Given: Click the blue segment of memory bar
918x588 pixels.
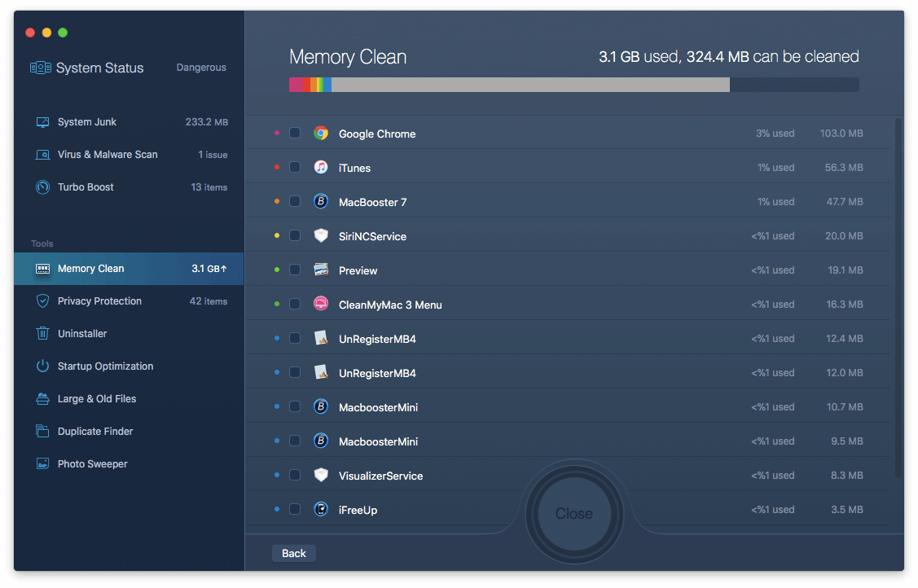Looking at the screenshot, I should point(327,85).
